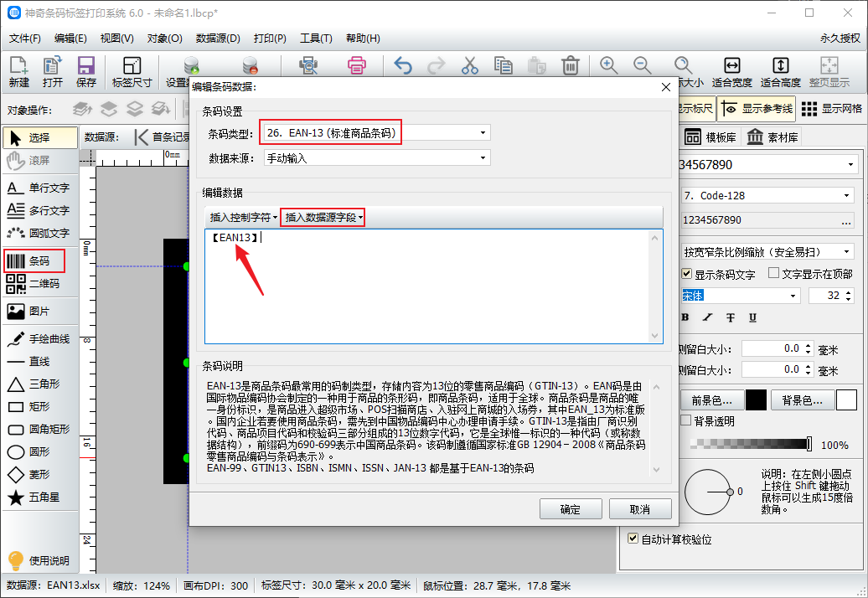Switch to the 素材库 tab
The height and width of the screenshot is (598, 868).
772,137
